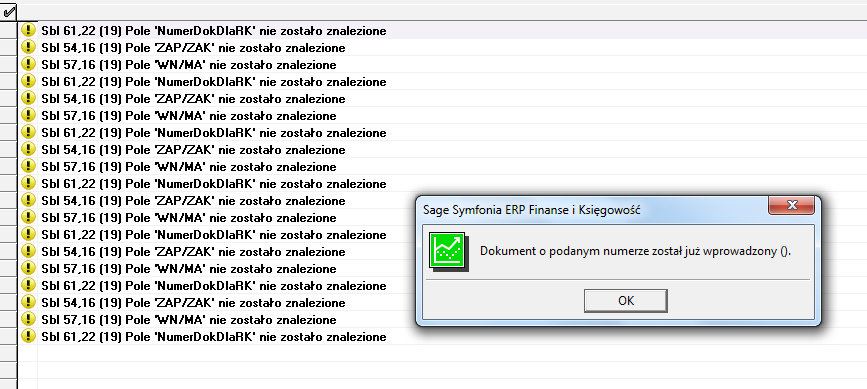Click the dialog title 'Sage Symfonia ERP Finanse i Księgowość'

click(531, 210)
